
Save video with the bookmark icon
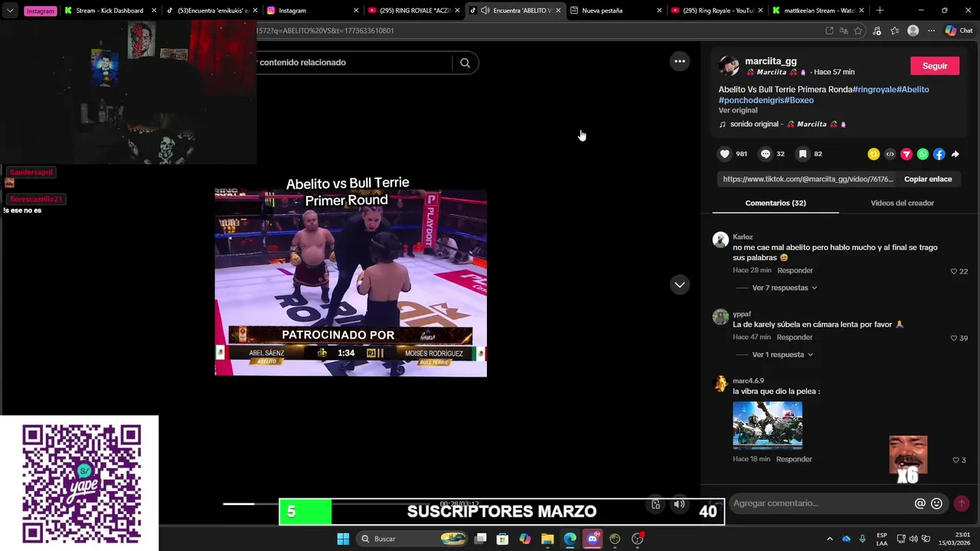click(802, 154)
